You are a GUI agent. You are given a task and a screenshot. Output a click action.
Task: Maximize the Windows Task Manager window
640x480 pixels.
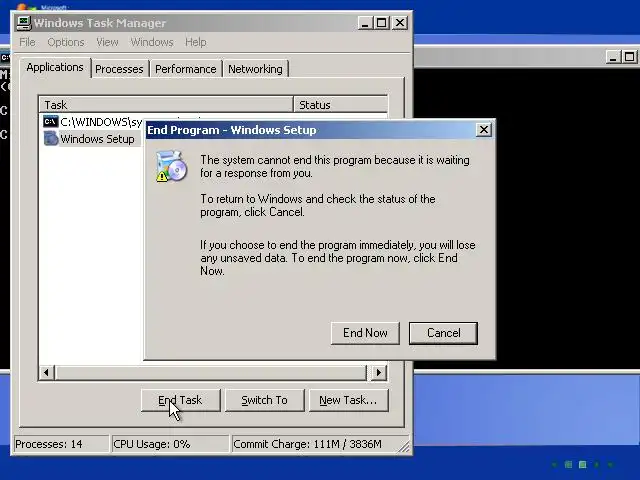click(382, 22)
